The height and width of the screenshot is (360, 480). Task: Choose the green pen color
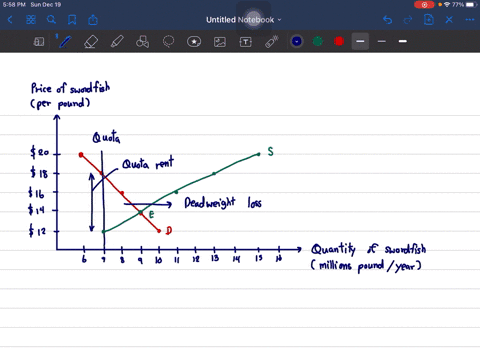click(318, 41)
